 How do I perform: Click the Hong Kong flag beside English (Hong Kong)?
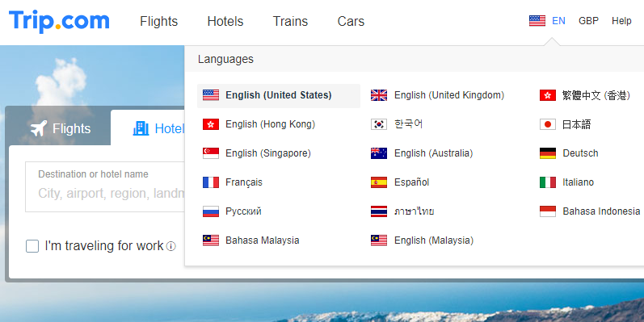[211, 124]
